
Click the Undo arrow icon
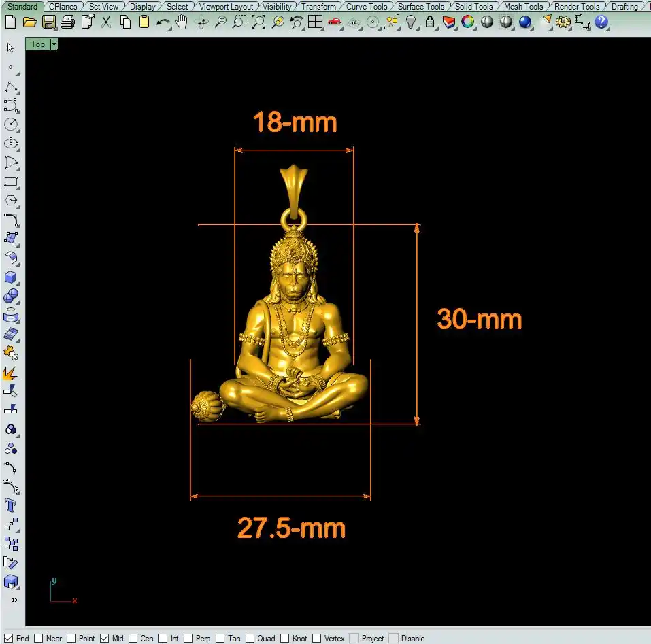[163, 22]
